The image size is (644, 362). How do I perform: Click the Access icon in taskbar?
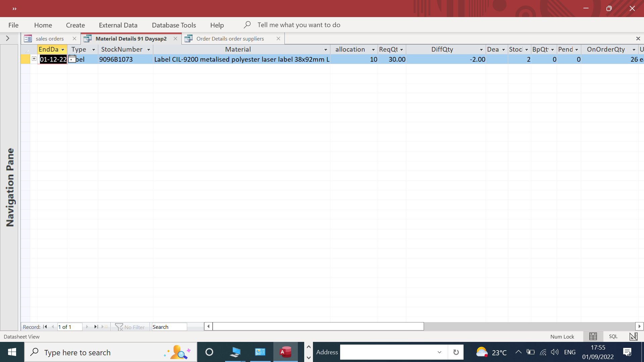pos(285,352)
